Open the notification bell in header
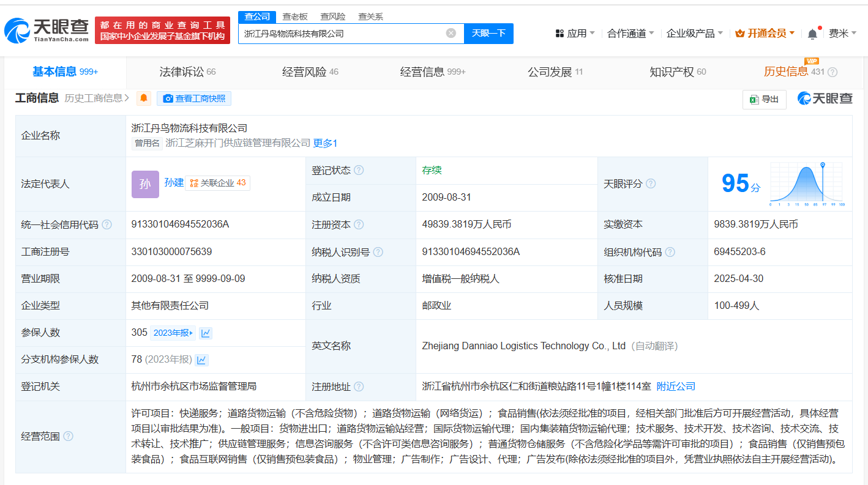The height and width of the screenshot is (485, 868). click(x=812, y=34)
